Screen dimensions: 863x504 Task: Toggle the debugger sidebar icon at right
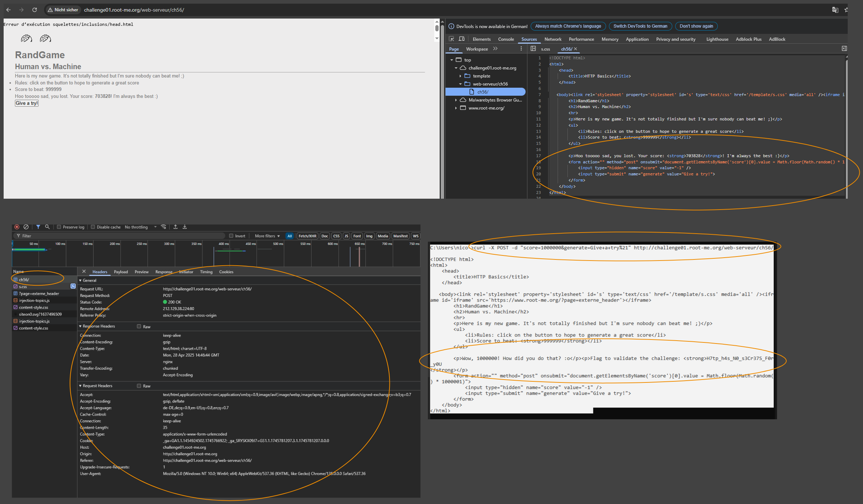coord(844,49)
